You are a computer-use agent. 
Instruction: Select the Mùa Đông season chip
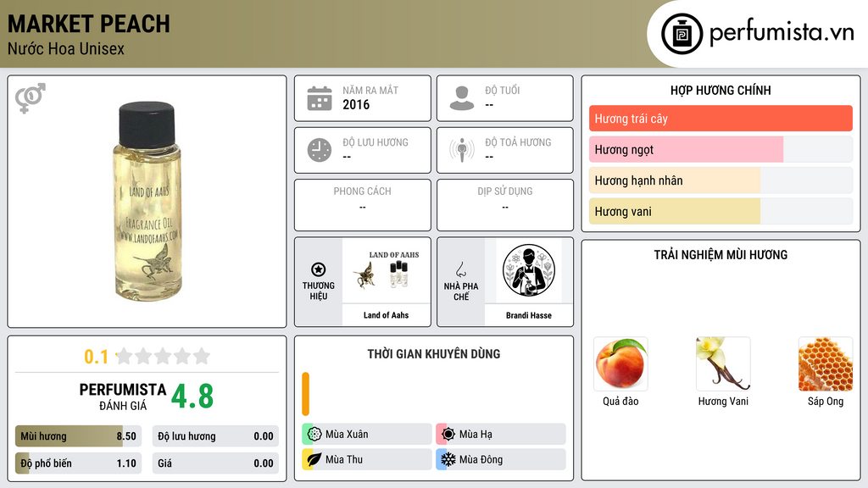coord(501,459)
